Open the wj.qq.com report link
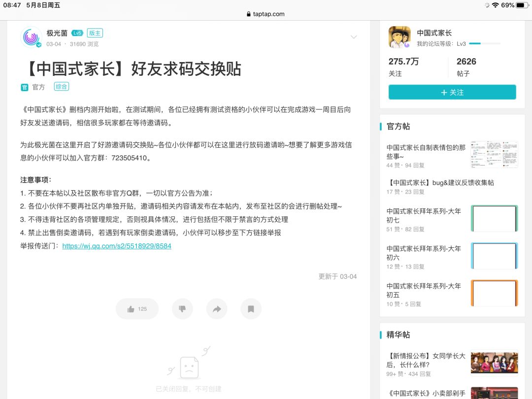532x399 pixels. pos(117,246)
